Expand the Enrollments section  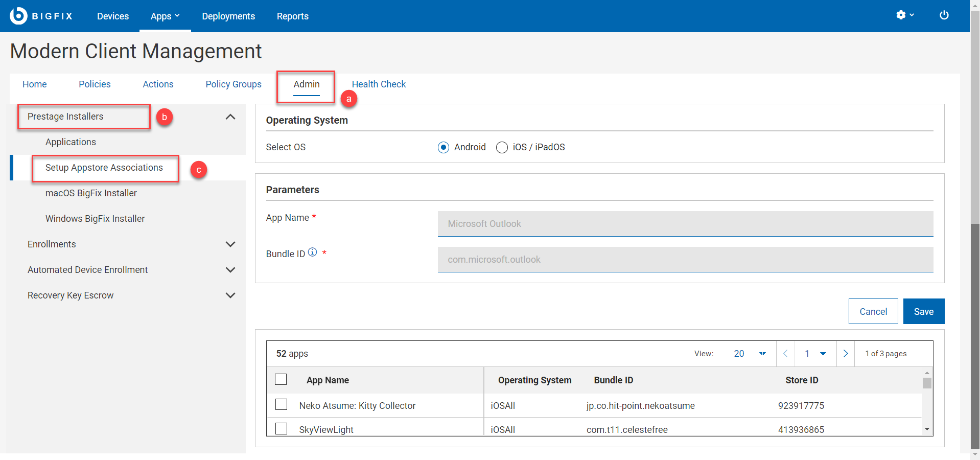[230, 244]
